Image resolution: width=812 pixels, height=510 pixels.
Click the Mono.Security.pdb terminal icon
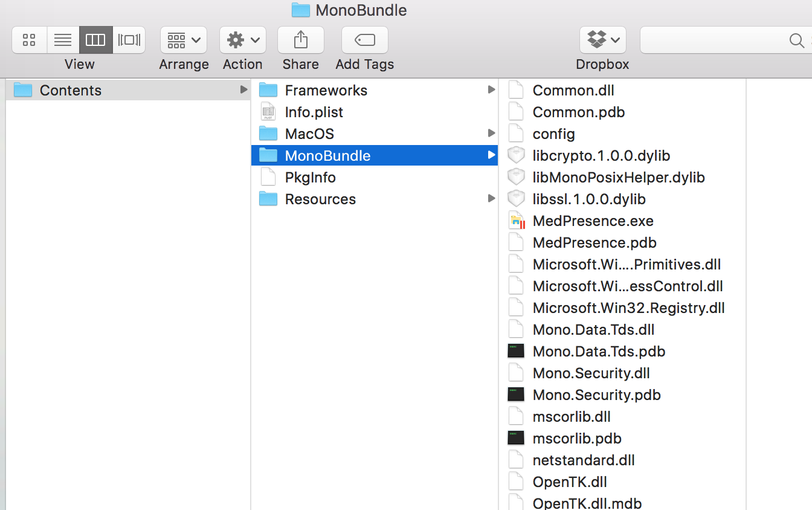click(515, 395)
